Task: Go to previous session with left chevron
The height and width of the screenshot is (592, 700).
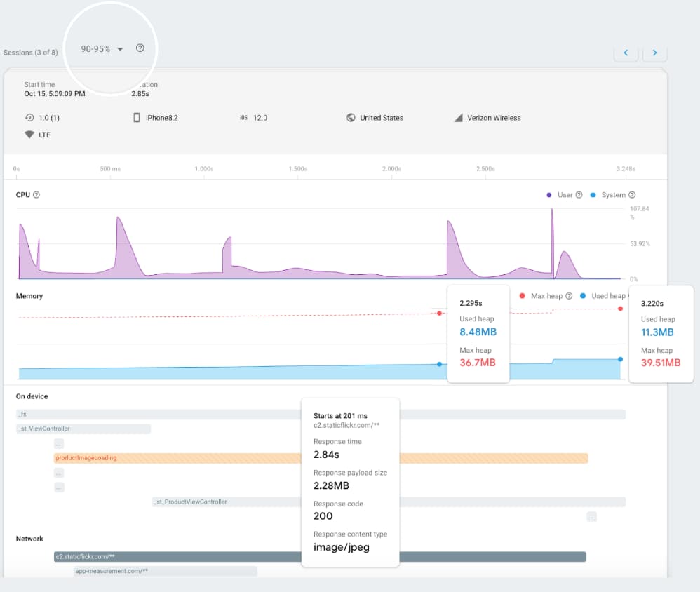Action: click(x=626, y=53)
